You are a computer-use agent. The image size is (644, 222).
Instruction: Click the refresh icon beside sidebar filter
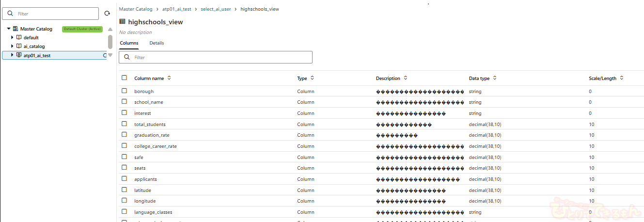point(107,14)
